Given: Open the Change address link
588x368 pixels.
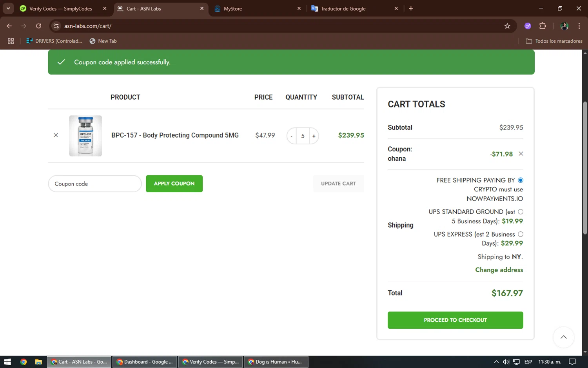Looking at the screenshot, I should (x=499, y=270).
